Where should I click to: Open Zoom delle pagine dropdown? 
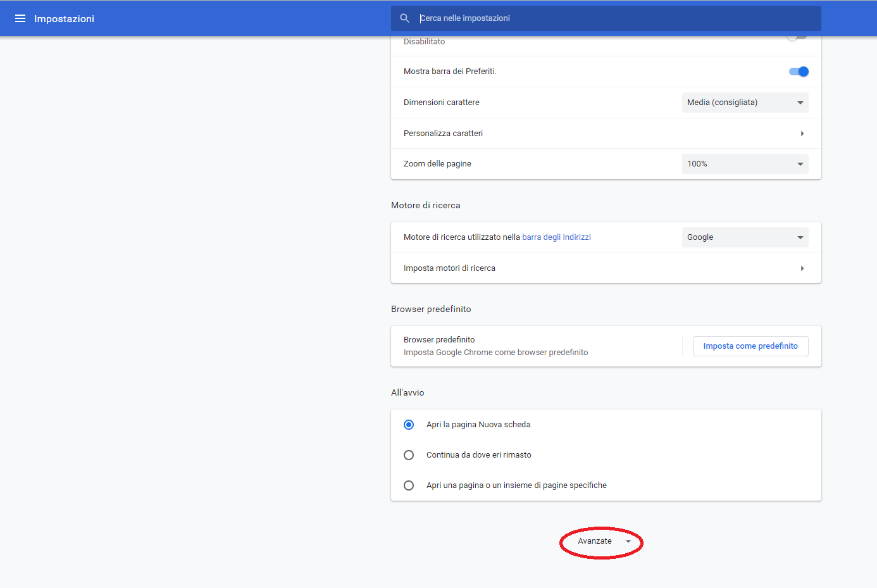[745, 164]
